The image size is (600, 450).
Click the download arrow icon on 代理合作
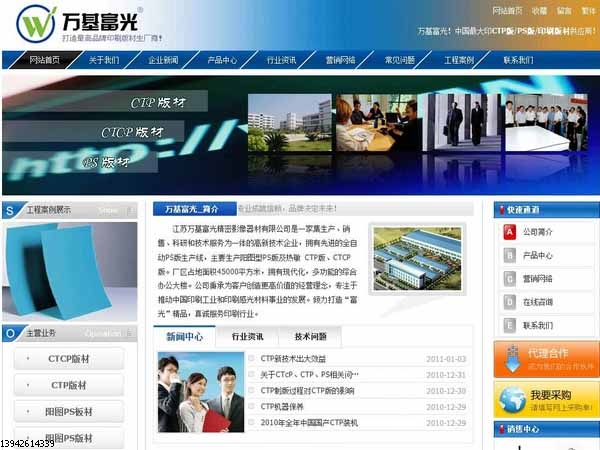(512, 359)
